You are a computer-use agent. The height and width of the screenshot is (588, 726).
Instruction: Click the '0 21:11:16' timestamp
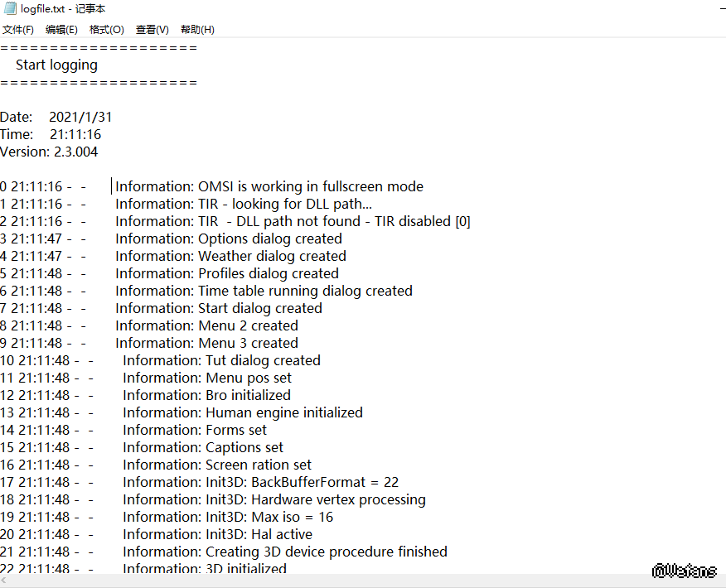coord(31,186)
